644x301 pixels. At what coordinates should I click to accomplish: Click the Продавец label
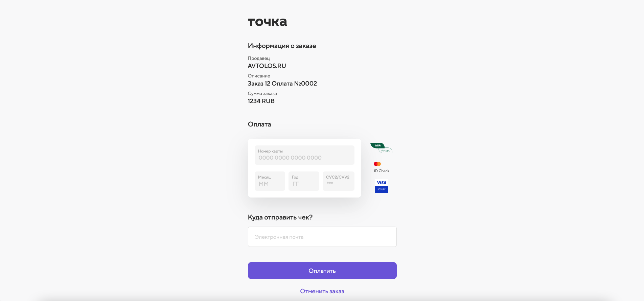[x=259, y=59]
